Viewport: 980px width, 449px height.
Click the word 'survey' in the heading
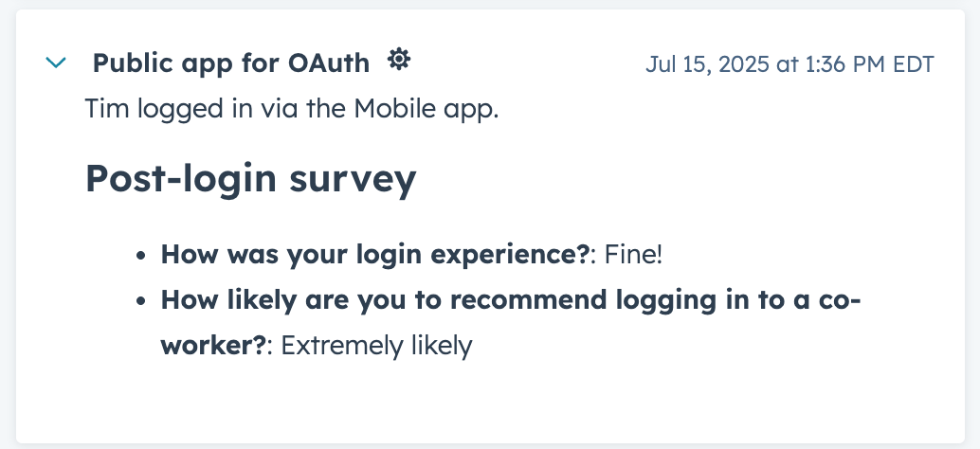click(x=354, y=180)
